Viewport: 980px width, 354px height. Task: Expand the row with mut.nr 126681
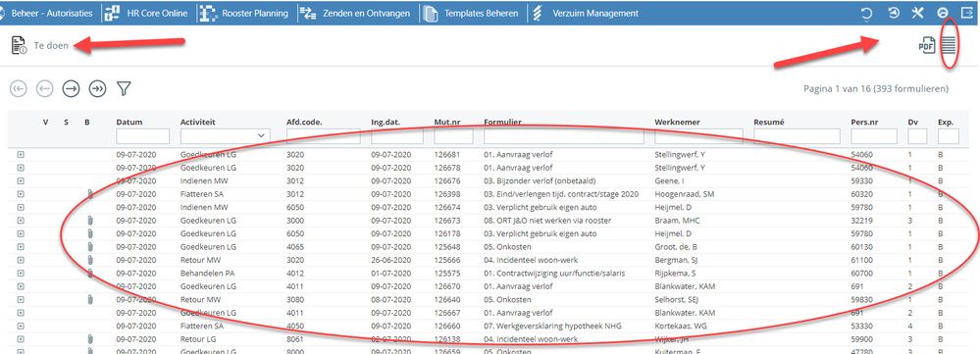[x=20, y=154]
